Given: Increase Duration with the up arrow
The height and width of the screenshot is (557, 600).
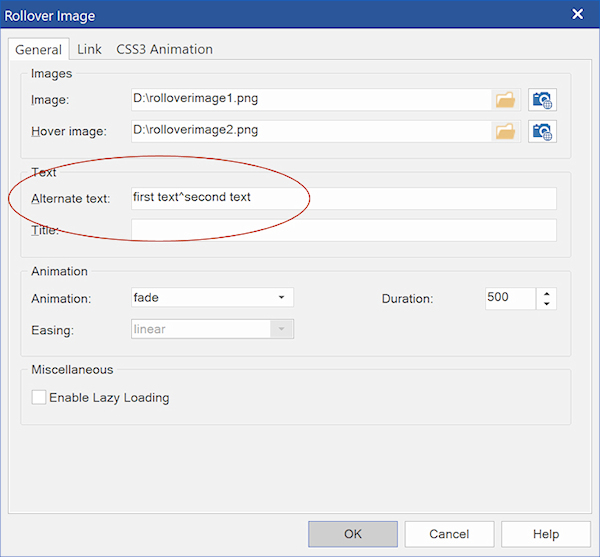Looking at the screenshot, I should tap(546, 293).
